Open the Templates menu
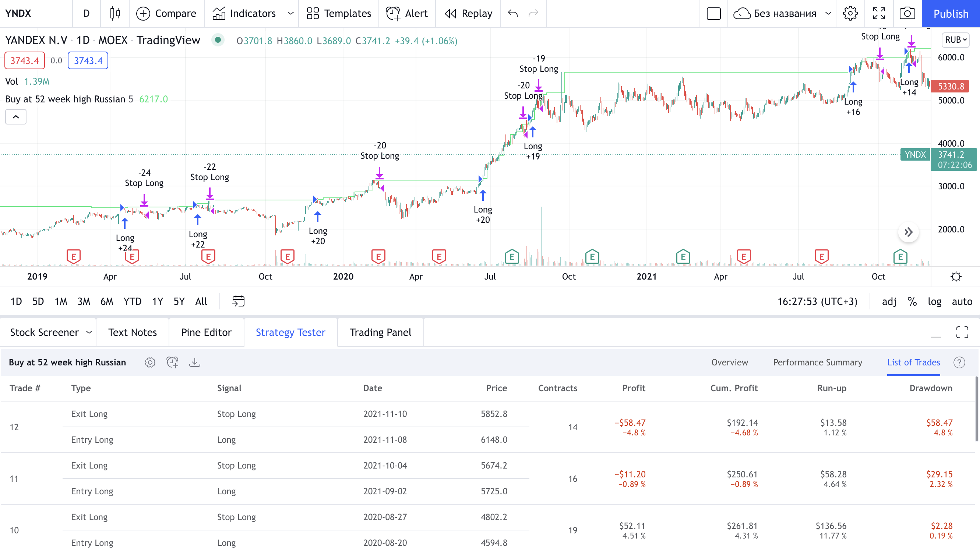Image resolution: width=980 pixels, height=554 pixels. click(x=339, y=13)
